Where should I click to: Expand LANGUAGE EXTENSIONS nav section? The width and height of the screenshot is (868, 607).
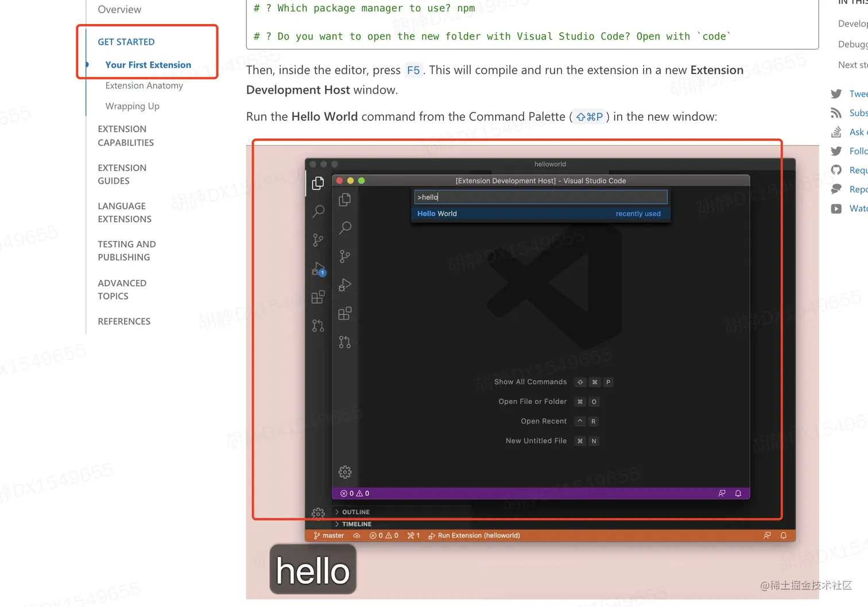coord(125,212)
